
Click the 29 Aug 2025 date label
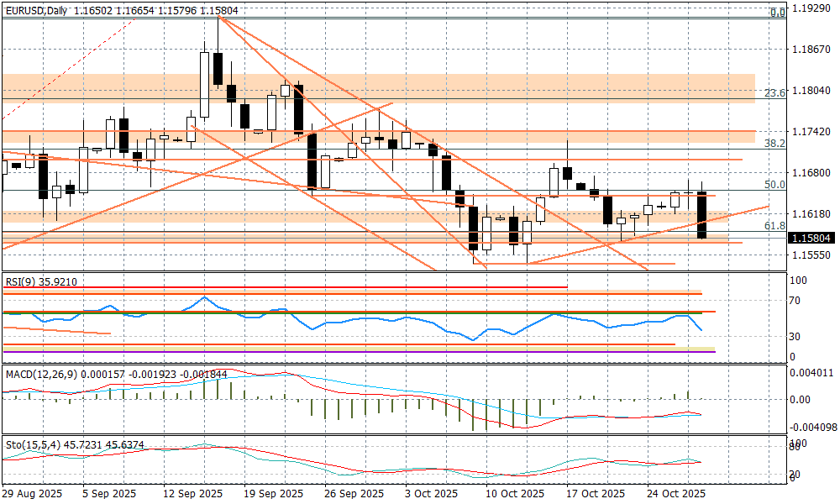[x=32, y=493]
